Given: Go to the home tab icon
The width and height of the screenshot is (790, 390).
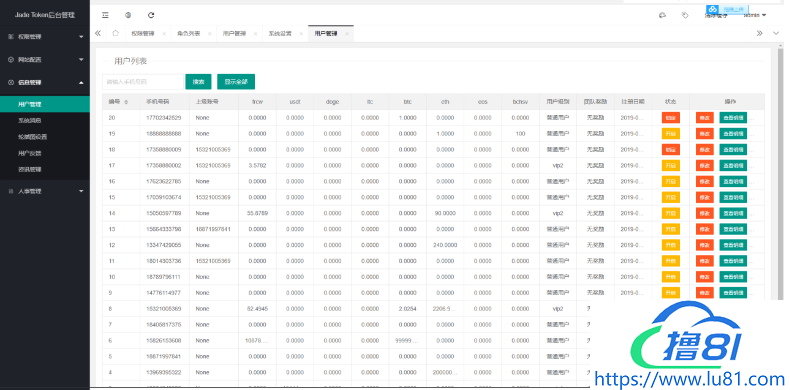Looking at the screenshot, I should (x=115, y=33).
